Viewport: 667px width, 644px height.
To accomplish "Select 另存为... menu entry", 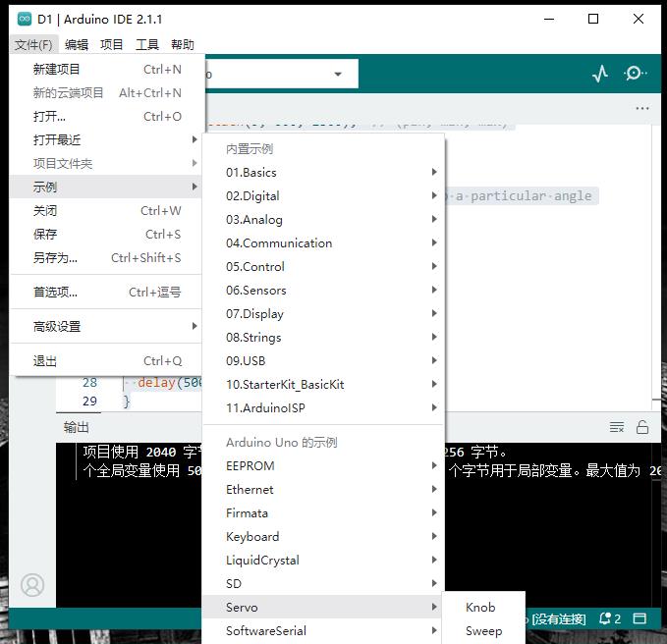I will click(x=106, y=257).
